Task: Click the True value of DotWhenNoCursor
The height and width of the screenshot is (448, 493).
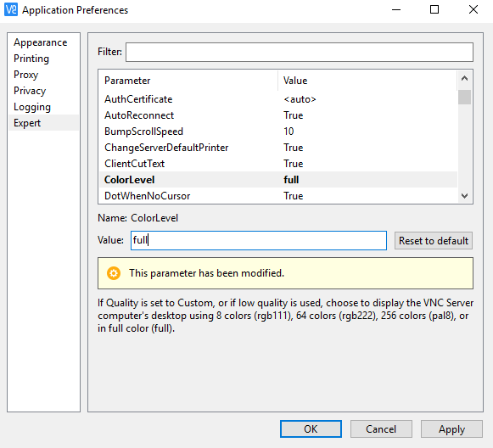Action: (294, 196)
